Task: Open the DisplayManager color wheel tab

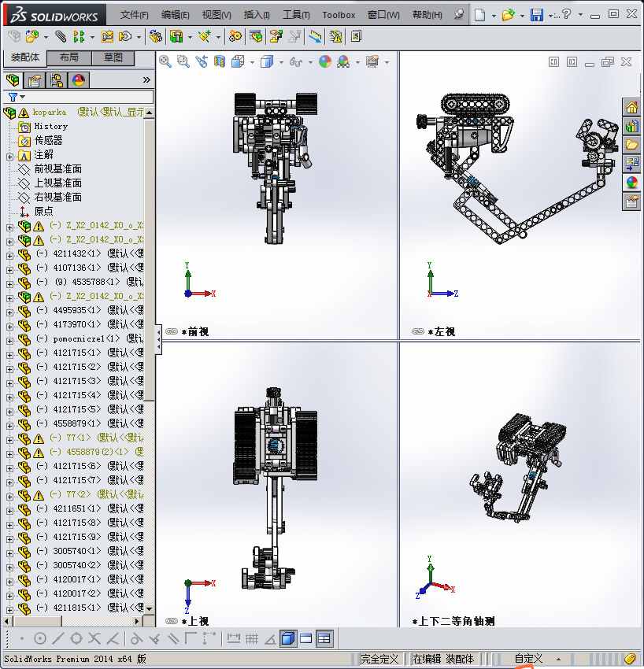Action: [x=79, y=80]
